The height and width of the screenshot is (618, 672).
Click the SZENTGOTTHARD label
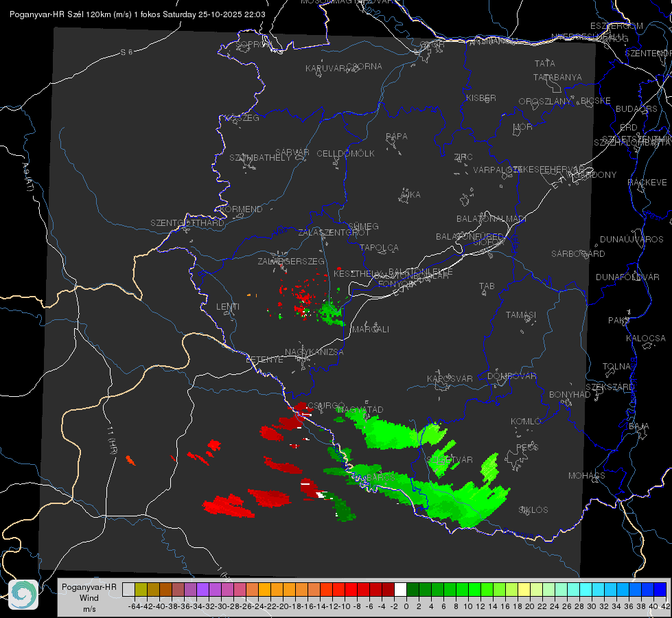pyautogui.click(x=187, y=223)
